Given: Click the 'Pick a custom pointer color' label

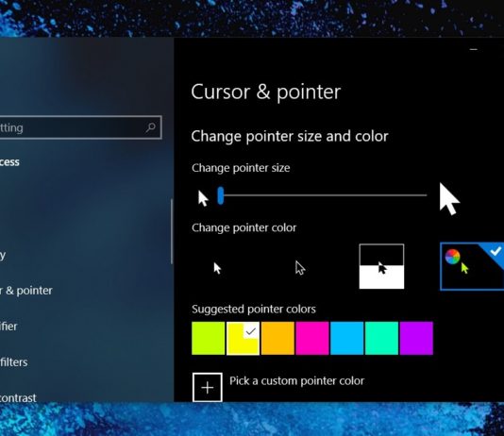Looking at the screenshot, I should (296, 381).
